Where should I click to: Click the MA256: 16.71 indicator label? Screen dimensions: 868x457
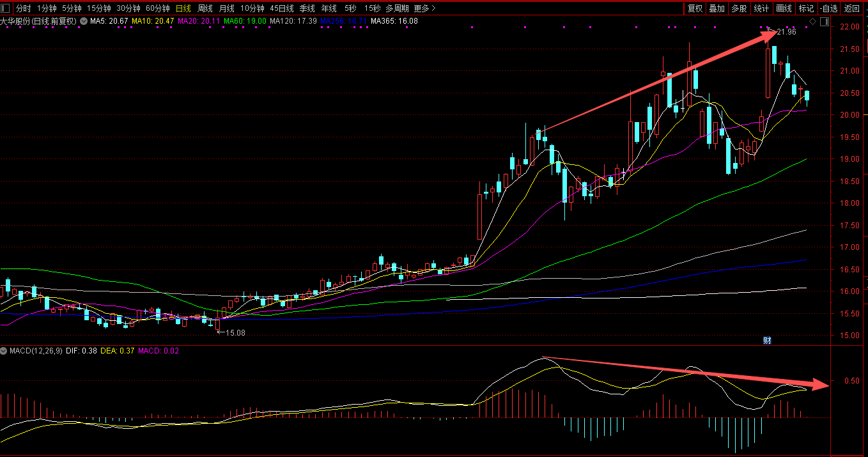pos(344,21)
